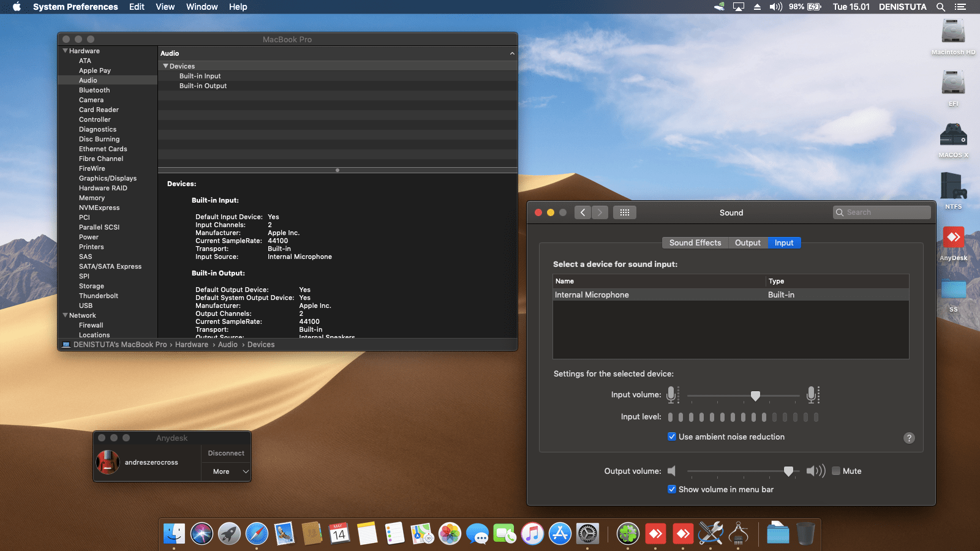Go forward in Sound preferences

click(x=600, y=212)
